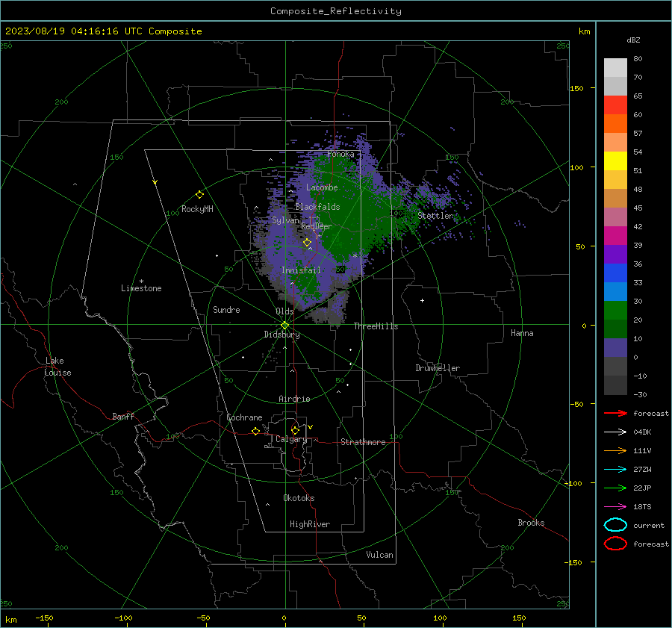672x628 pixels.
Task: Click the Blackfalds city label
Action: pos(317,207)
